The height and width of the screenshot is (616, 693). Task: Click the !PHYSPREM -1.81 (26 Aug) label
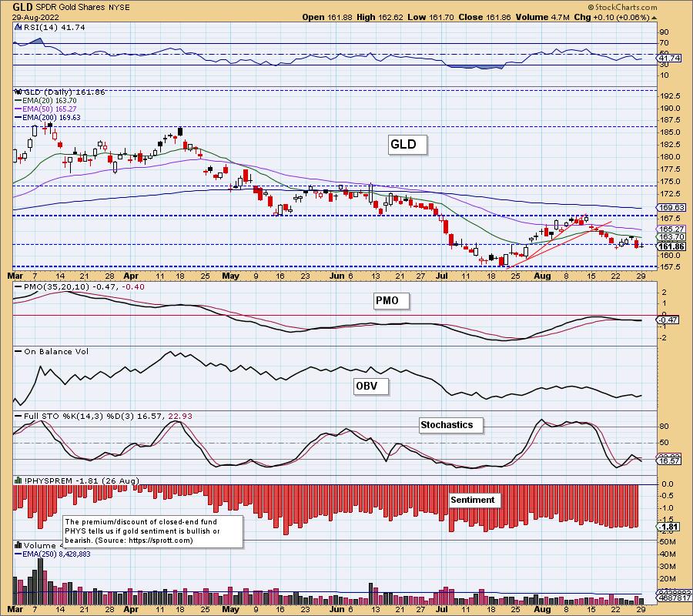[x=82, y=480]
